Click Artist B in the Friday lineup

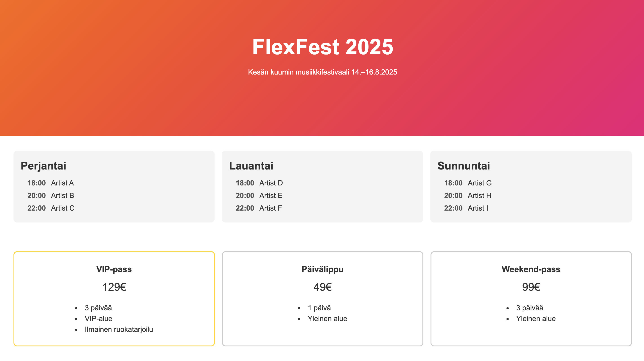(62, 195)
